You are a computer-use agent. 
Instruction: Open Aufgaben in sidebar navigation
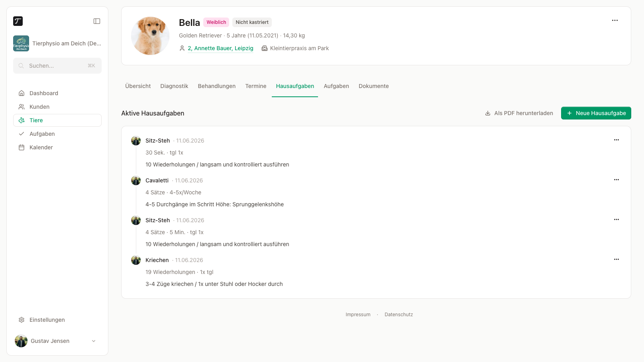[57, 134]
